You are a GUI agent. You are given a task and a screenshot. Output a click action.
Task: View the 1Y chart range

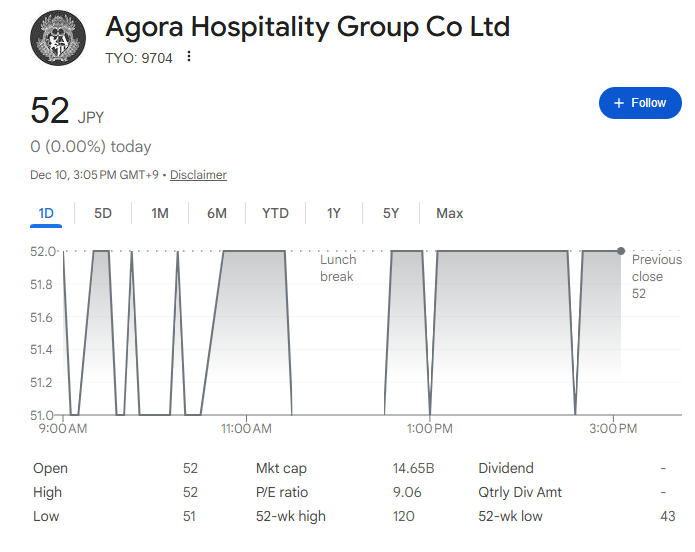click(334, 213)
